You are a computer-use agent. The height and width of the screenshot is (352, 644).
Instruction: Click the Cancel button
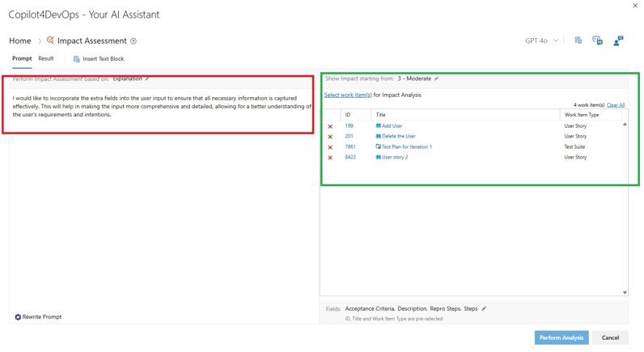(610, 337)
